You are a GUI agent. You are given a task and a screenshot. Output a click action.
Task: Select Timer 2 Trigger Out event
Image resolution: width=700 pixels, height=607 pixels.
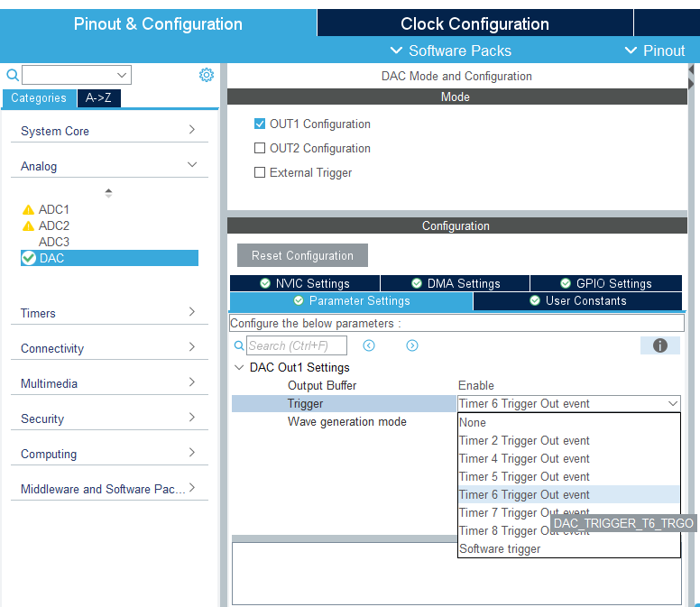tap(524, 440)
